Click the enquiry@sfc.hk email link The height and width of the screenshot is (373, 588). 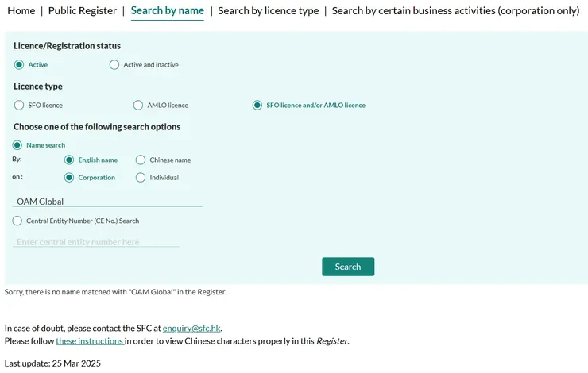(x=191, y=328)
